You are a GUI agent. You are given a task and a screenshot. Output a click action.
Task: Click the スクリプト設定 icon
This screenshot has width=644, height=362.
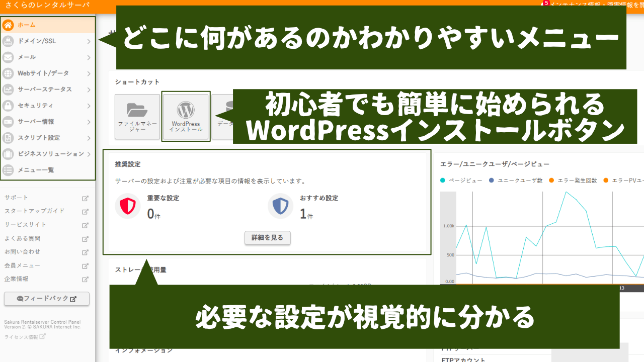[x=8, y=138]
